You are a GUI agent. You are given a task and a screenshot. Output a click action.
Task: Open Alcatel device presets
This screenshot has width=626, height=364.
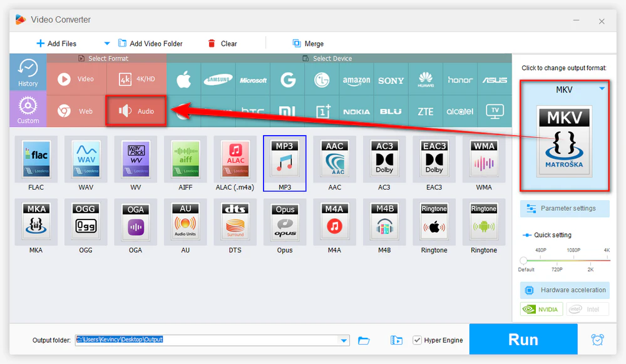point(460,111)
